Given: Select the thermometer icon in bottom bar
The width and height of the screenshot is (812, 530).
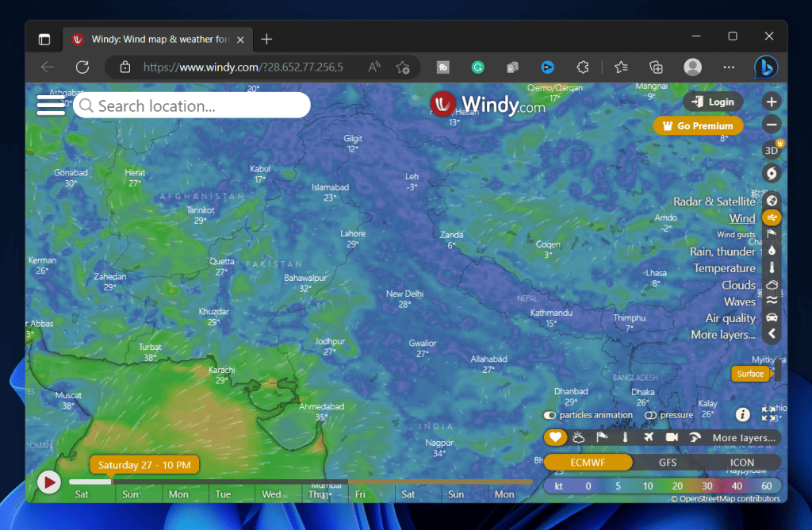Looking at the screenshot, I should point(625,437).
